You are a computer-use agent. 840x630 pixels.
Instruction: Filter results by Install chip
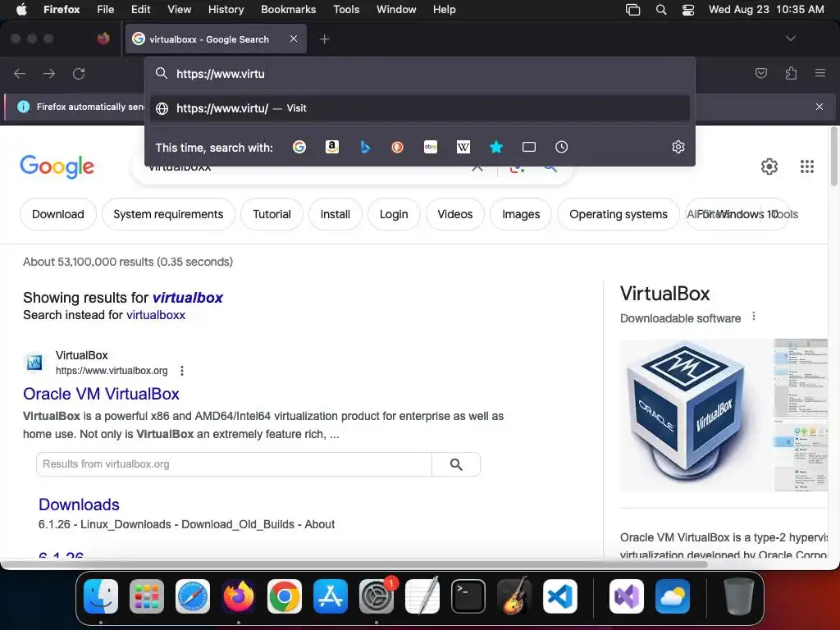pos(336,214)
